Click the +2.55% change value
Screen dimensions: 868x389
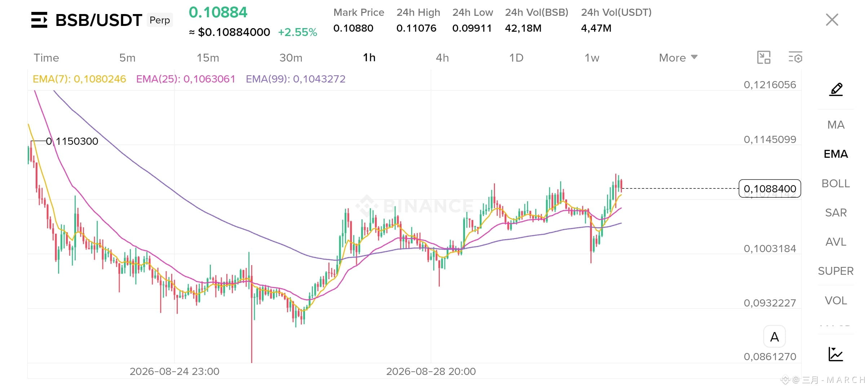pyautogui.click(x=298, y=32)
